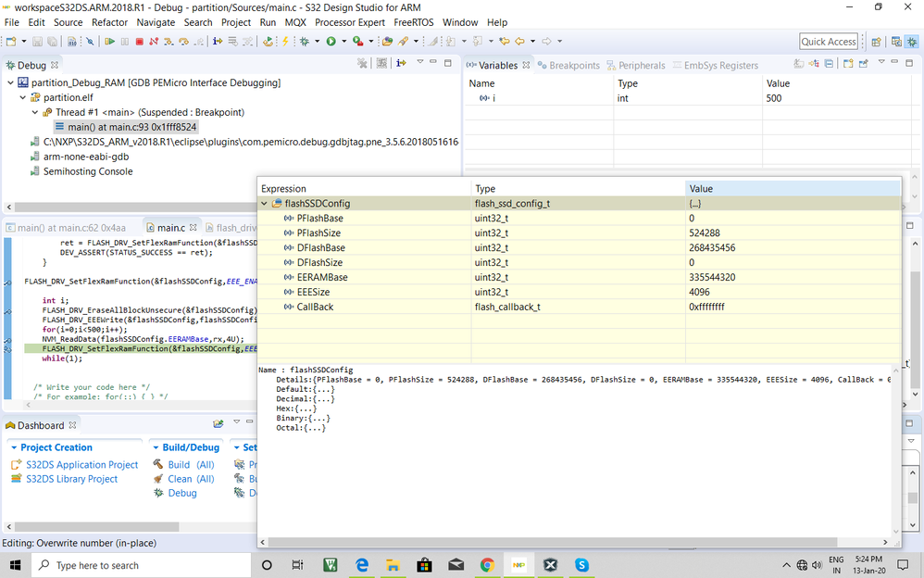Click the binary 010 icon in toolbar
The width and height of the screenshot is (924, 578).
coord(72,42)
